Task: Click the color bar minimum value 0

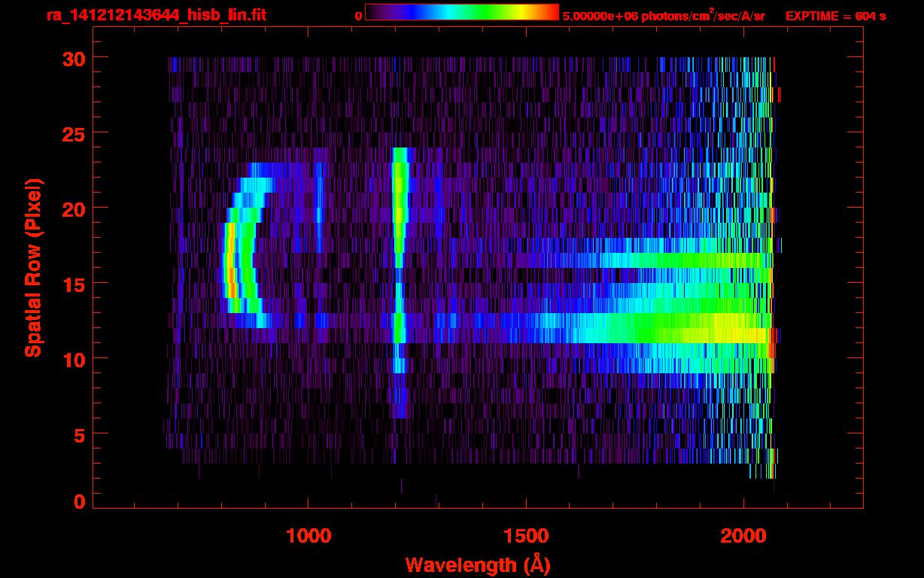Action: [358, 16]
